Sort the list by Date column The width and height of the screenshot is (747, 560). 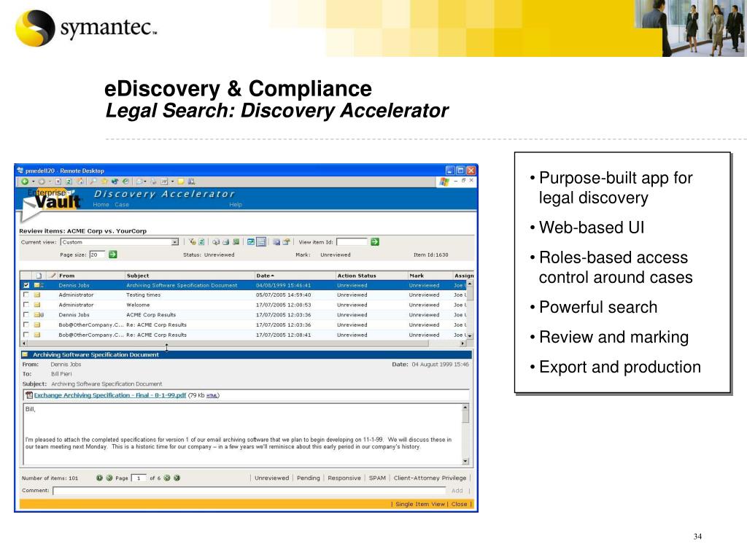point(265,275)
